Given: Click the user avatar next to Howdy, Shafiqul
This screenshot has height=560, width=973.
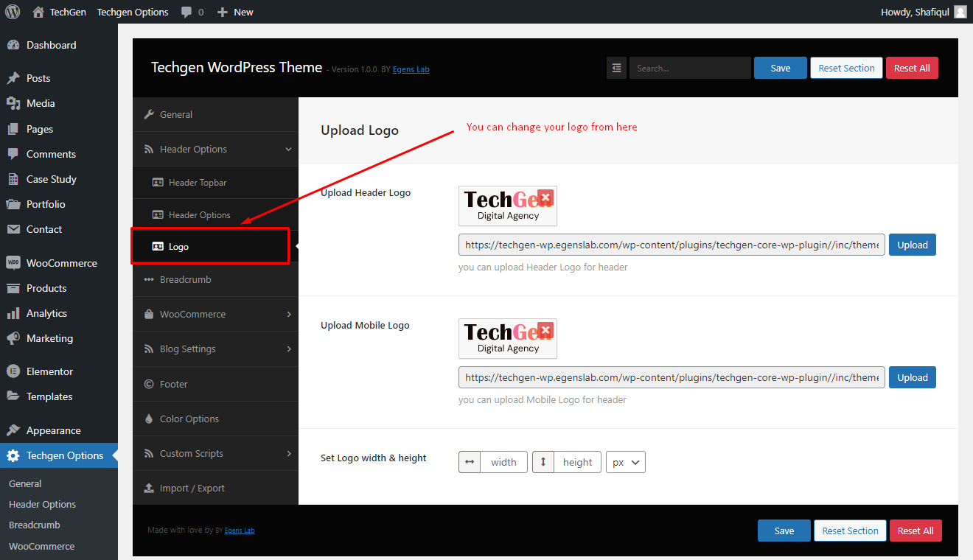Looking at the screenshot, I should coord(960,12).
